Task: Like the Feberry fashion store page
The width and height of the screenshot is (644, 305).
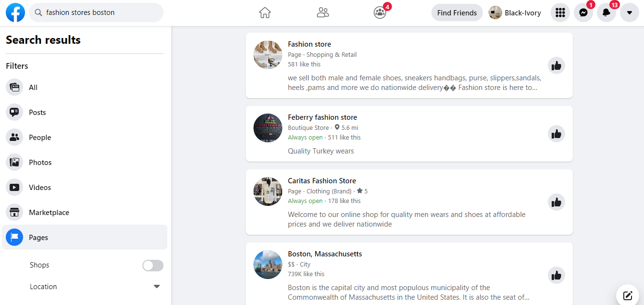Action: (556, 134)
